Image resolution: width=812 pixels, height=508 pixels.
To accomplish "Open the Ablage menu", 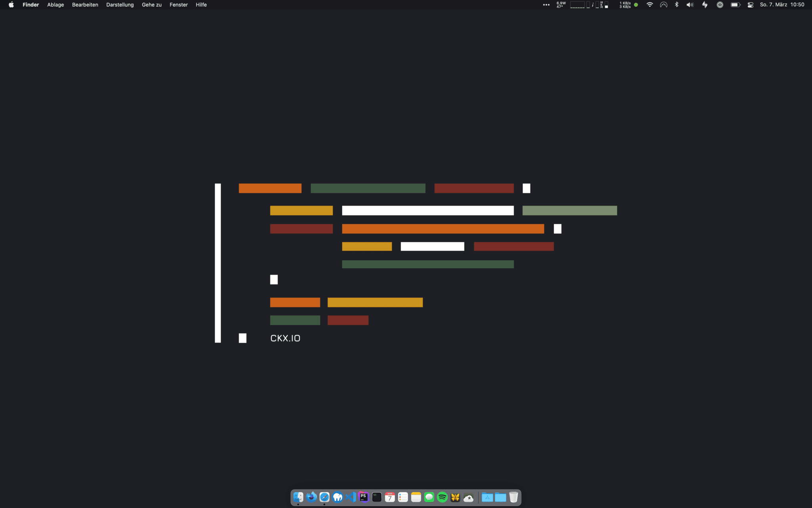I will pos(56,5).
